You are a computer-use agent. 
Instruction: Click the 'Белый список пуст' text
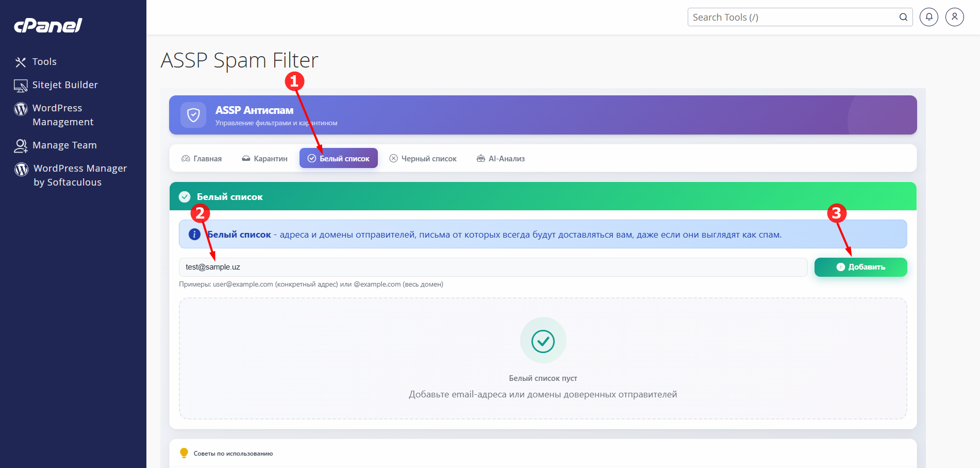coord(543,378)
